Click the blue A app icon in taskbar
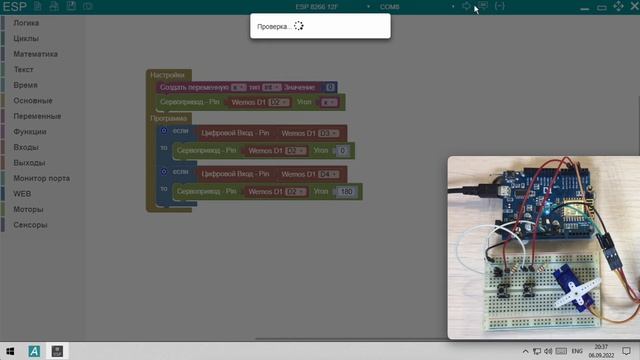 point(34,351)
